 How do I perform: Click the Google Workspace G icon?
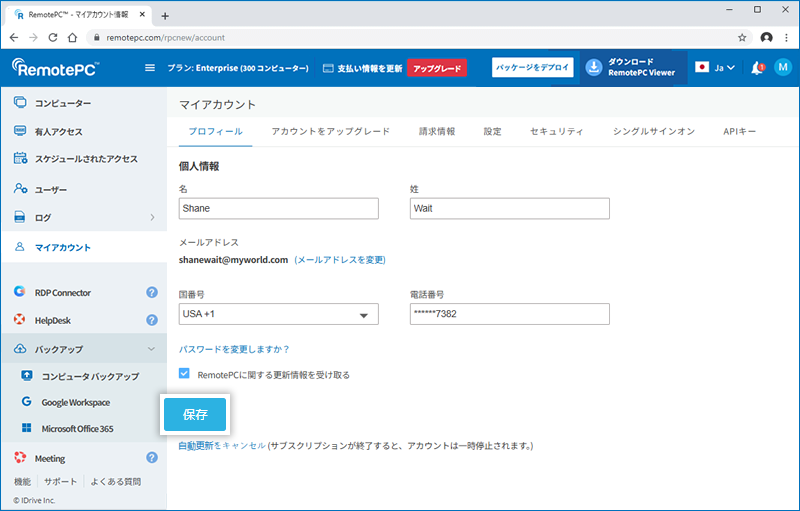(x=27, y=401)
